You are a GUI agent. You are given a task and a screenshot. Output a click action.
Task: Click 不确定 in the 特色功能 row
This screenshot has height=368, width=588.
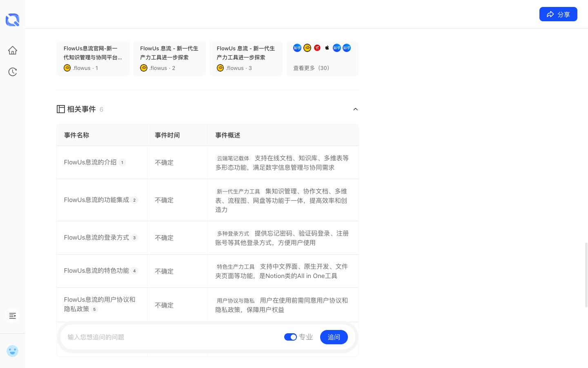click(164, 272)
